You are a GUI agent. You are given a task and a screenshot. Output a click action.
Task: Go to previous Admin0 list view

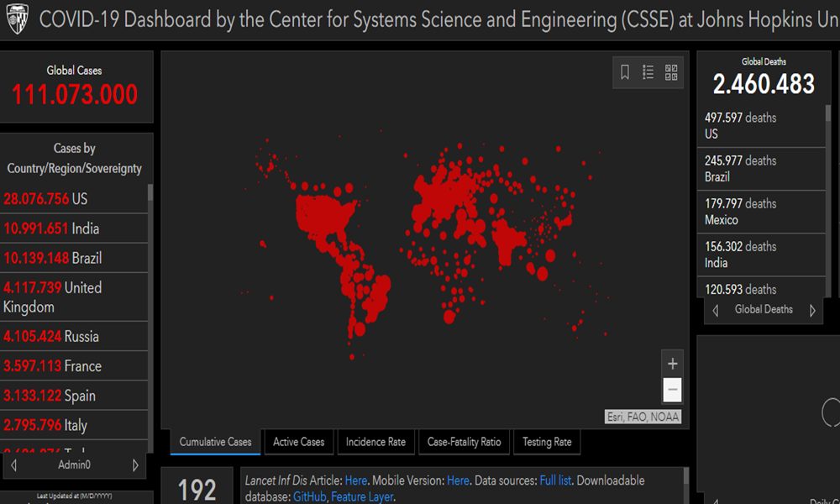coord(14,465)
